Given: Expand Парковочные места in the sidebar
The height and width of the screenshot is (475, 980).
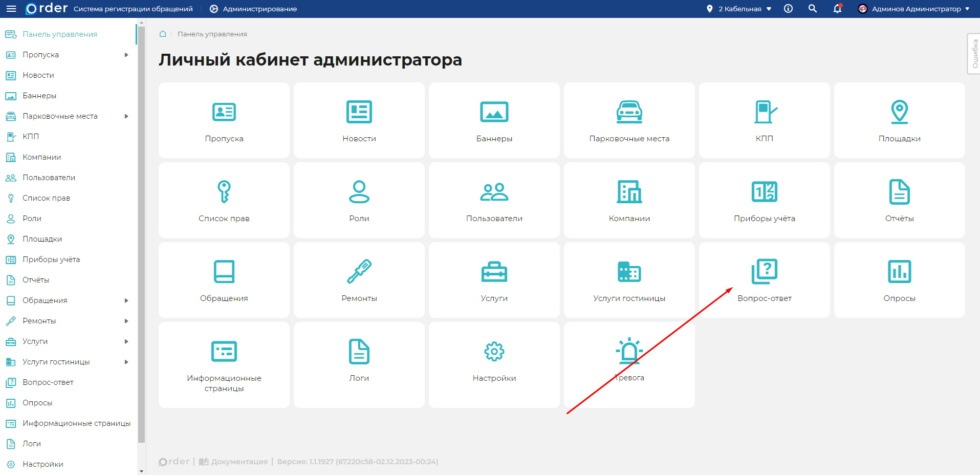Looking at the screenshot, I should 126,116.
